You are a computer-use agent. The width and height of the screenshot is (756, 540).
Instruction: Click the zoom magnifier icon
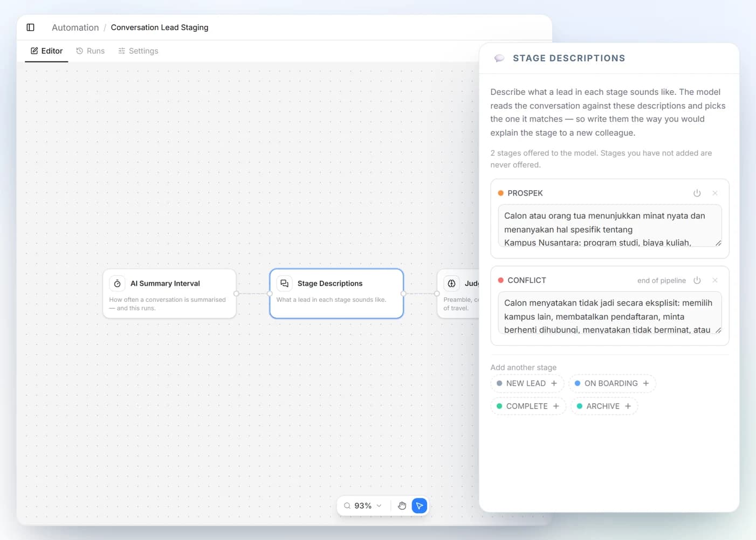pyautogui.click(x=347, y=506)
